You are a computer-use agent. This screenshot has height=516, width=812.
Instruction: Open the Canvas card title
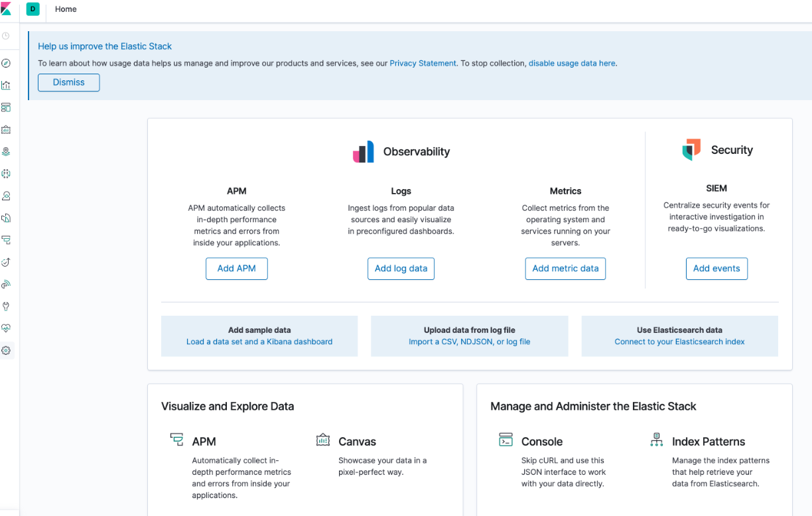tap(357, 442)
